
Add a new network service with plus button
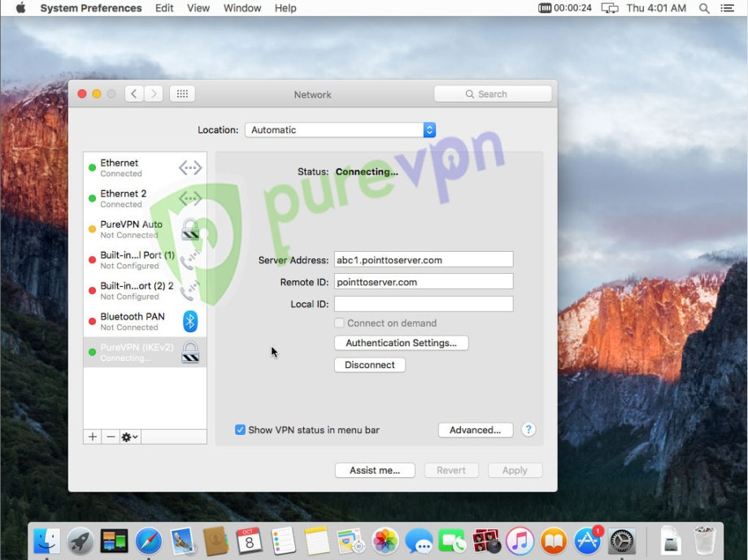(x=93, y=436)
